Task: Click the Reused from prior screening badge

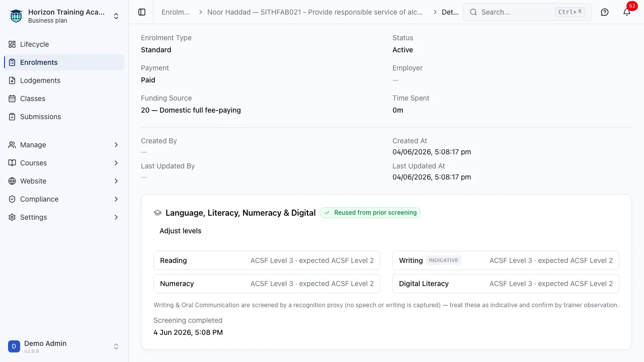Action: (370, 213)
